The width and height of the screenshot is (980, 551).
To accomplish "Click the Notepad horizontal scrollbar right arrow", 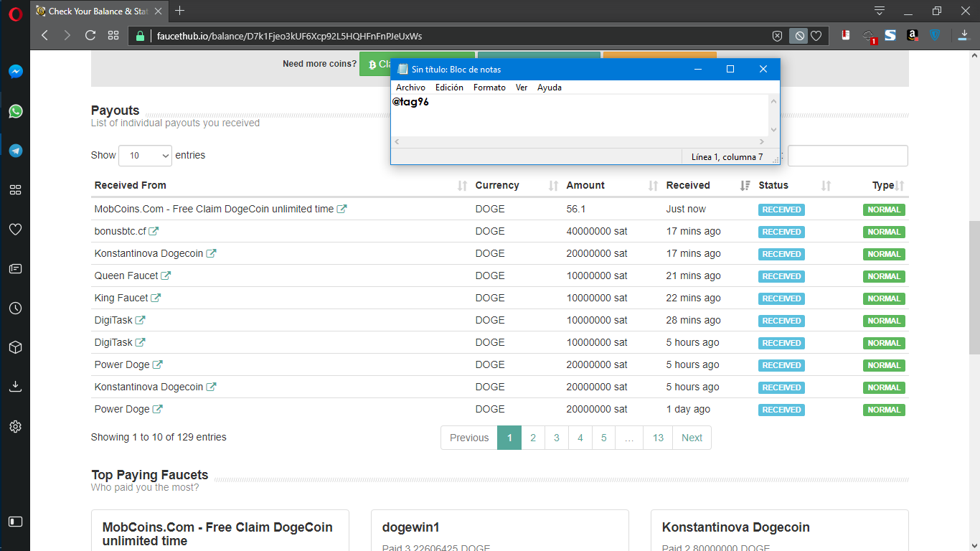I will tap(763, 142).
